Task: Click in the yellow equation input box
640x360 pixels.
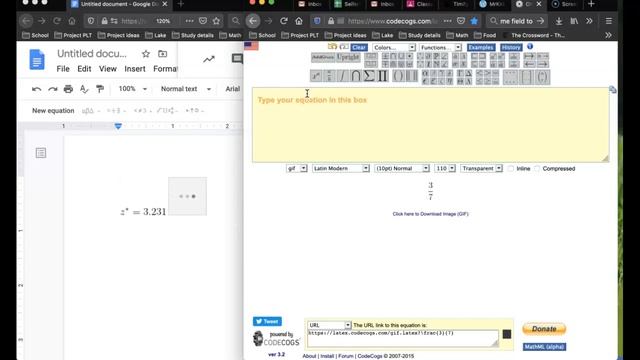Action: point(430,124)
